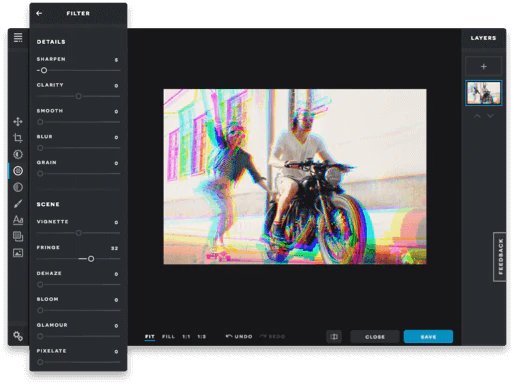Screen dimensions: 514x384
Task: Select the Crop tool
Action: [18, 138]
